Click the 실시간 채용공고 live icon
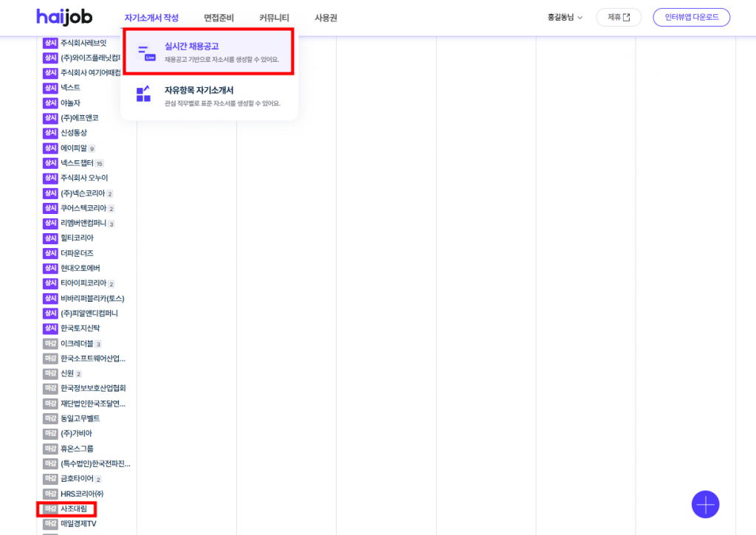 (145, 52)
